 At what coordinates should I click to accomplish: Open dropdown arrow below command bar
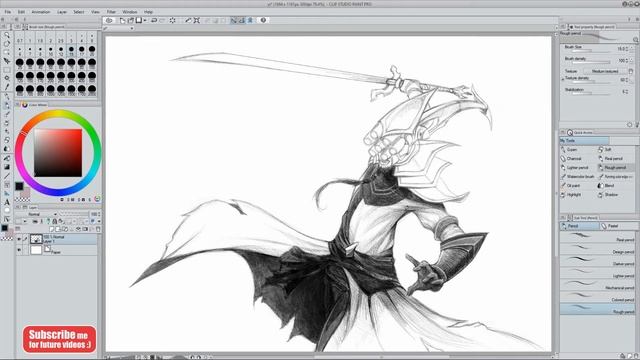pos(131,29)
